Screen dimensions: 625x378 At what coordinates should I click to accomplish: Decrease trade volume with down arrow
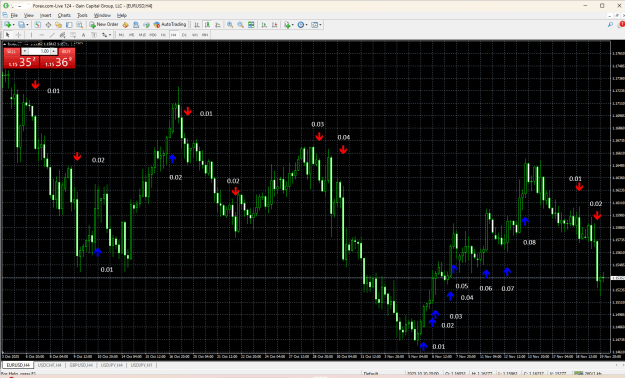coord(25,51)
